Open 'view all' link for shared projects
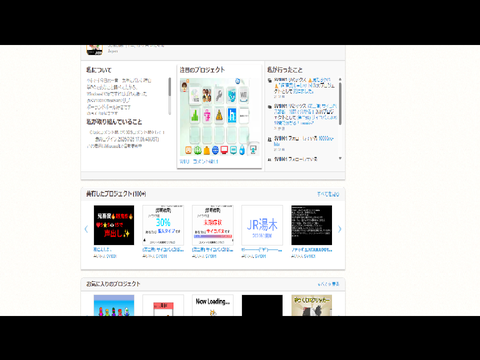Image resolution: width=480 pixels, height=360 pixels. coord(328,194)
